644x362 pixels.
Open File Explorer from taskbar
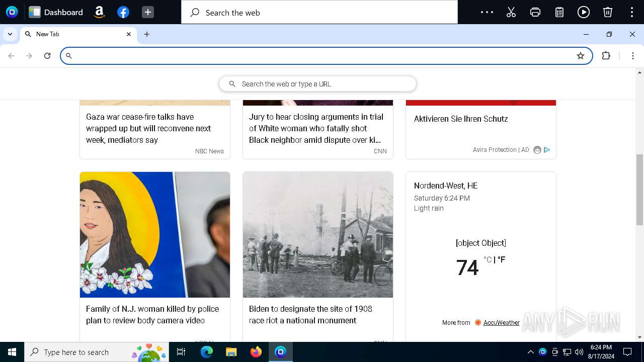tap(231, 352)
